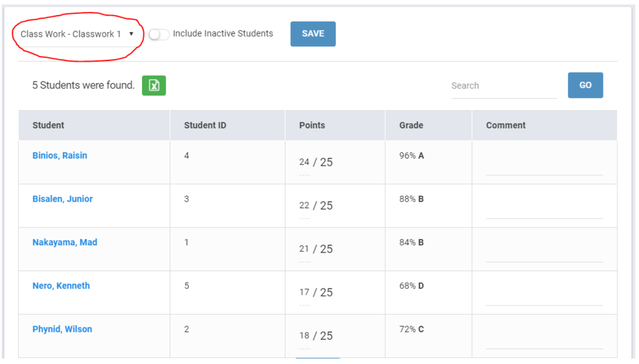Click into the Search text field
639x364 pixels.
[503, 86]
